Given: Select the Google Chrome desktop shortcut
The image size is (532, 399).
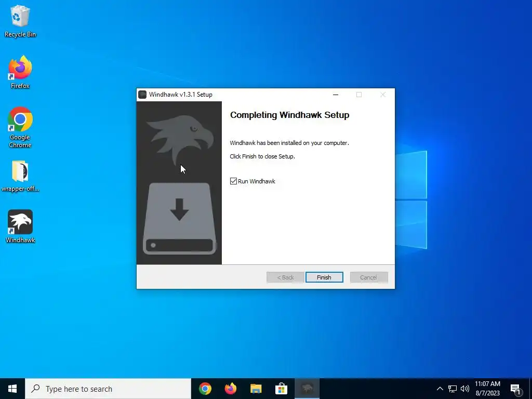Looking at the screenshot, I should coord(20,128).
